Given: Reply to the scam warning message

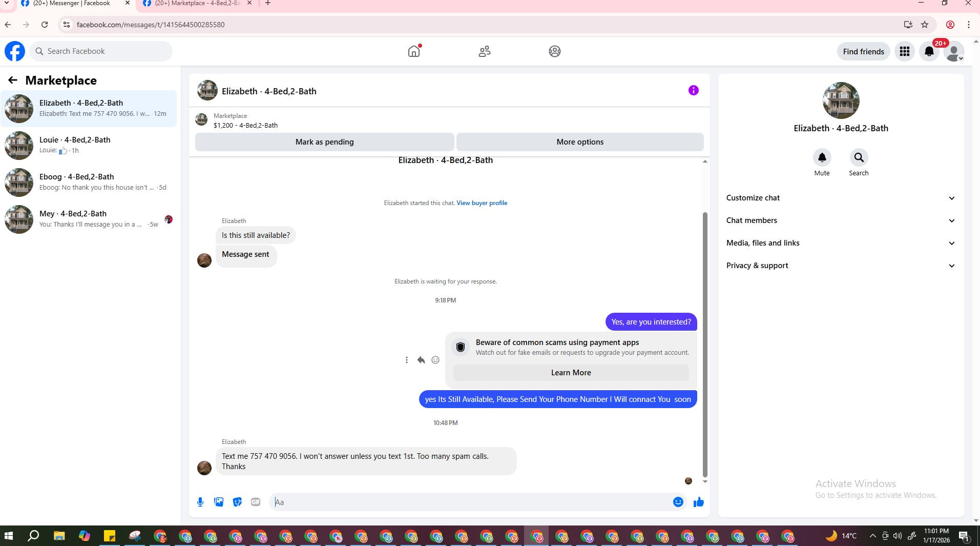Looking at the screenshot, I should pyautogui.click(x=421, y=360).
